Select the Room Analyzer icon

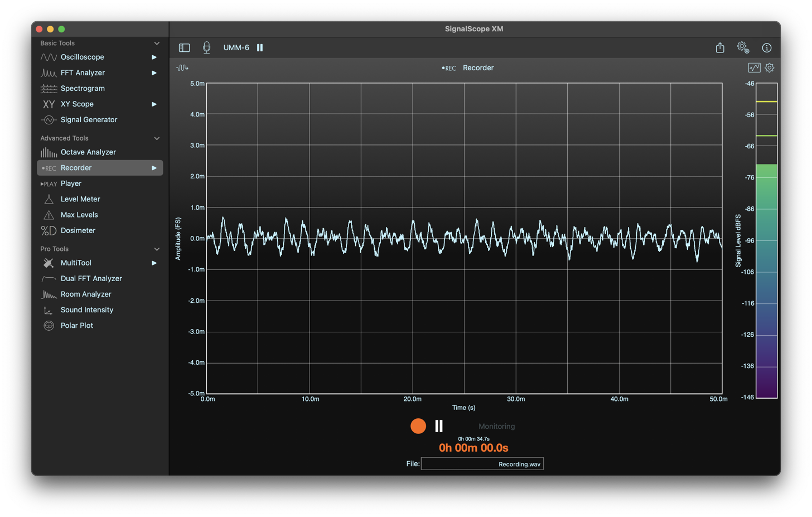pyautogui.click(x=49, y=294)
